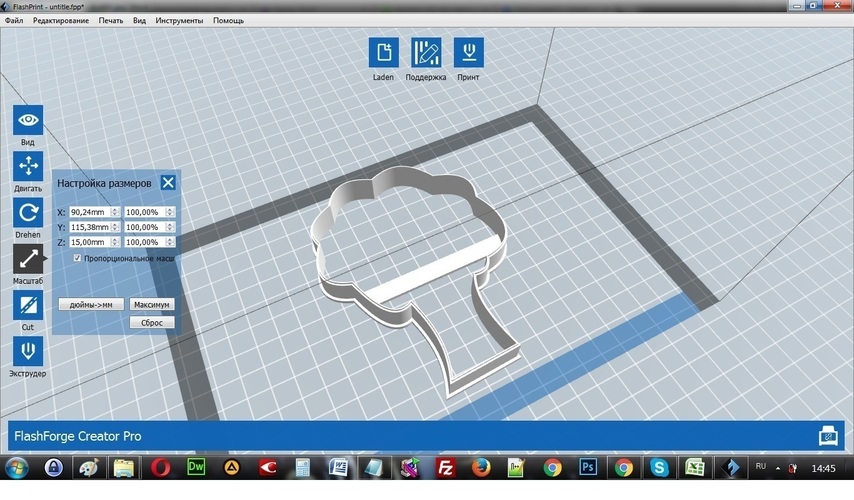Open the Помощь menu
Viewport: 854px width, 500px height.
[x=228, y=21]
